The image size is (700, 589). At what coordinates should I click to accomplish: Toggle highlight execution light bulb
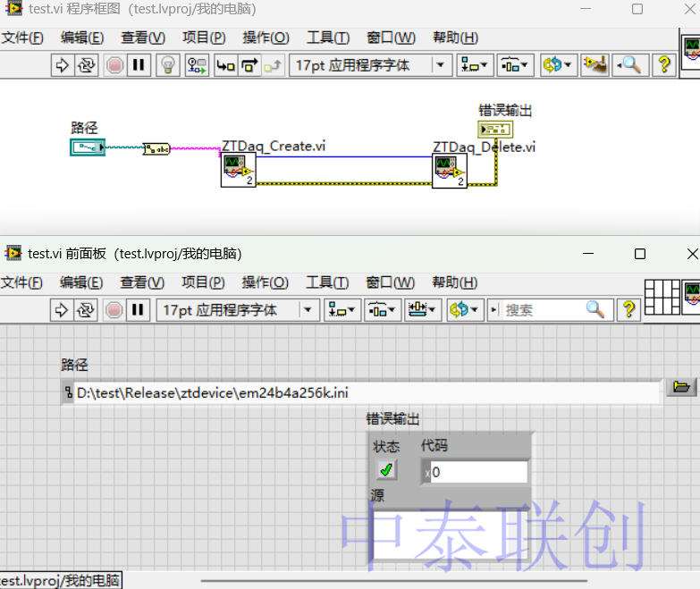(x=168, y=65)
